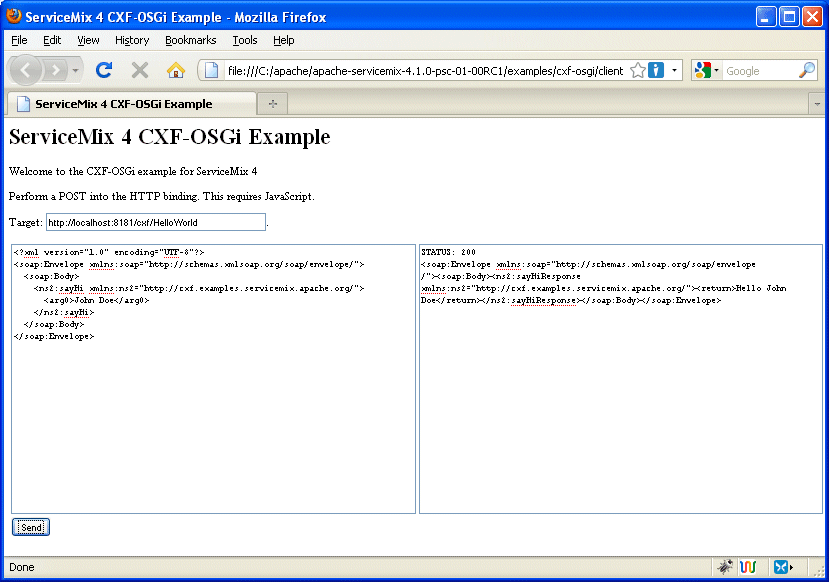Open the Help menu
Image resolution: width=829 pixels, height=582 pixels.
(x=283, y=40)
